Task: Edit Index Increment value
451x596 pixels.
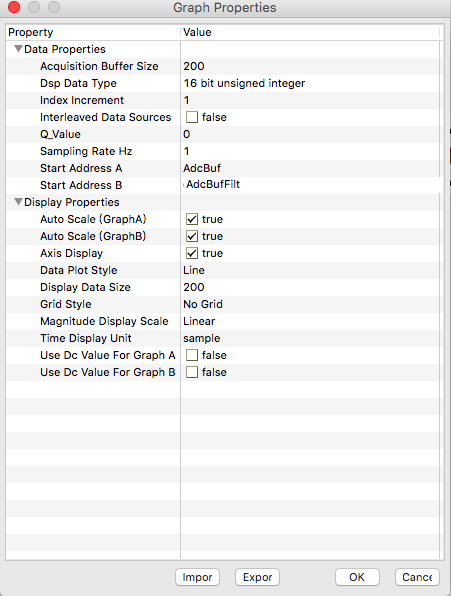Action: (x=310, y=100)
